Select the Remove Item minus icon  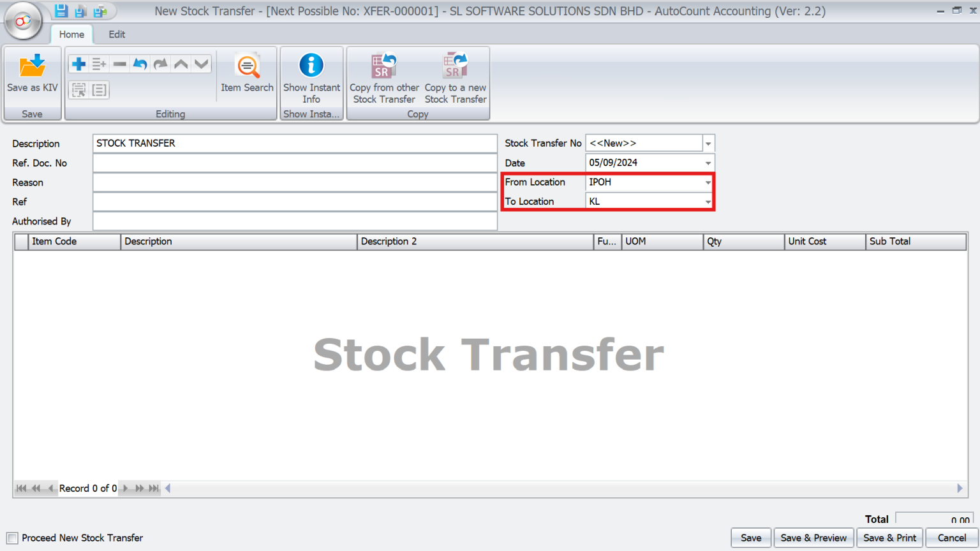(x=119, y=63)
